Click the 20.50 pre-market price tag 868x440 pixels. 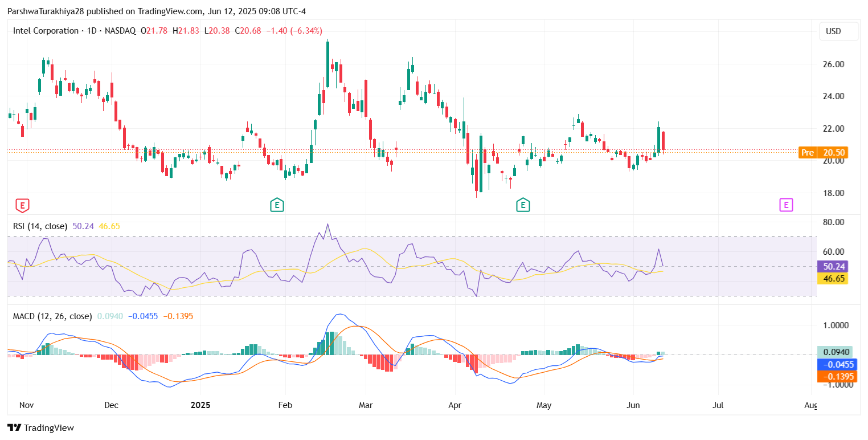click(x=833, y=153)
